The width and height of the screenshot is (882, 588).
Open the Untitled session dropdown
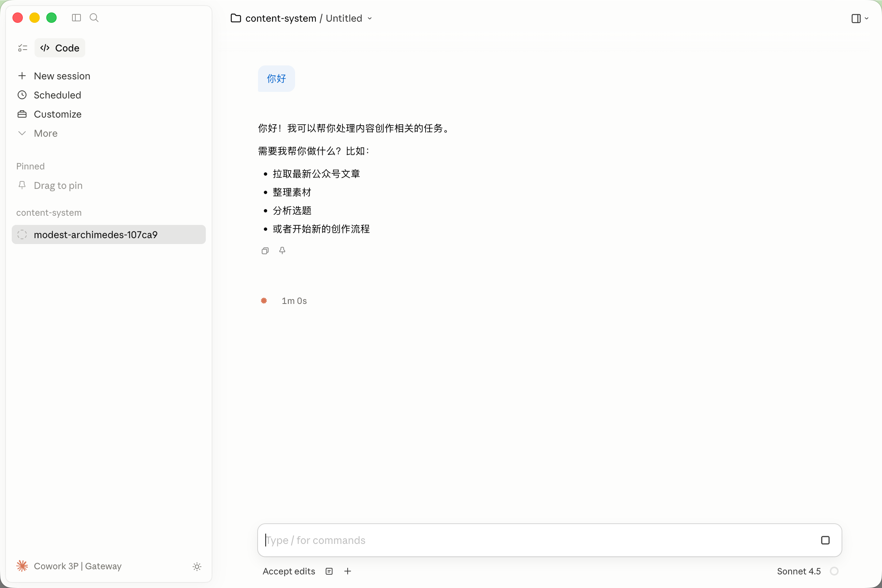pyautogui.click(x=349, y=18)
